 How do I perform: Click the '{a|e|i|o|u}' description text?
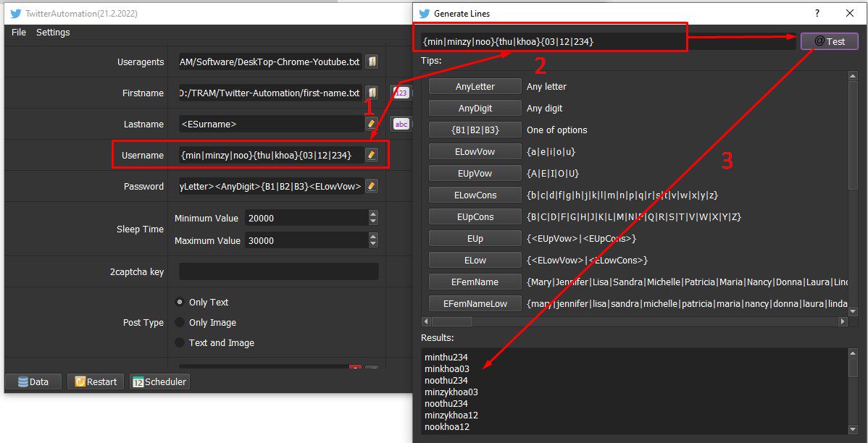tap(551, 151)
